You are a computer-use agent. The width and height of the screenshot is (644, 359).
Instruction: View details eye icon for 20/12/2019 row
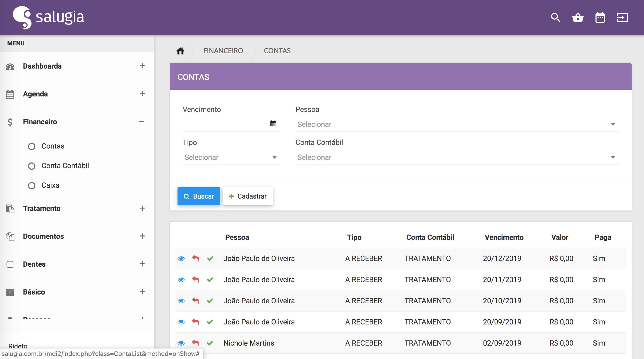[181, 258]
